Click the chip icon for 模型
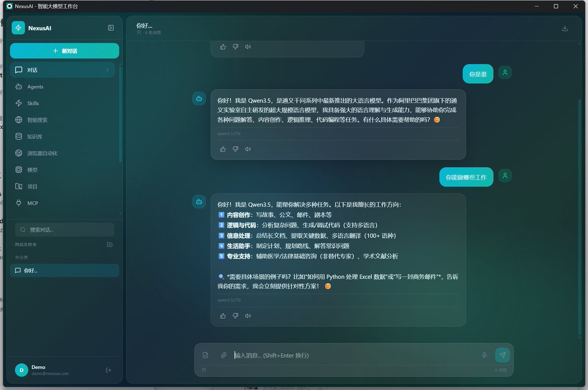 pyautogui.click(x=19, y=170)
